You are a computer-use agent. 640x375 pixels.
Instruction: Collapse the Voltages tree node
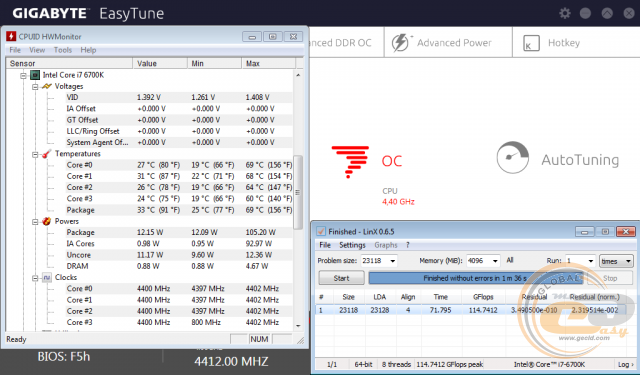(x=35, y=87)
